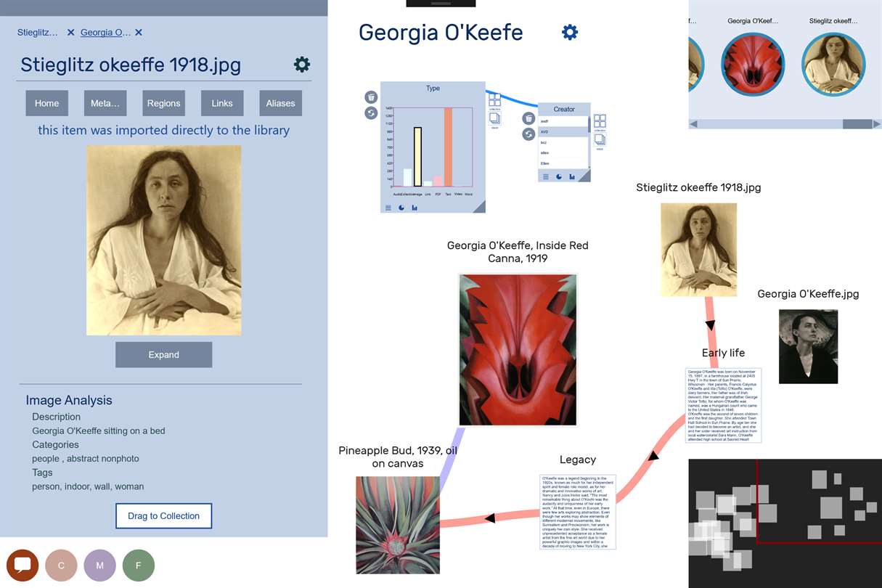Switch Creator widget to list view icon

coord(546,177)
